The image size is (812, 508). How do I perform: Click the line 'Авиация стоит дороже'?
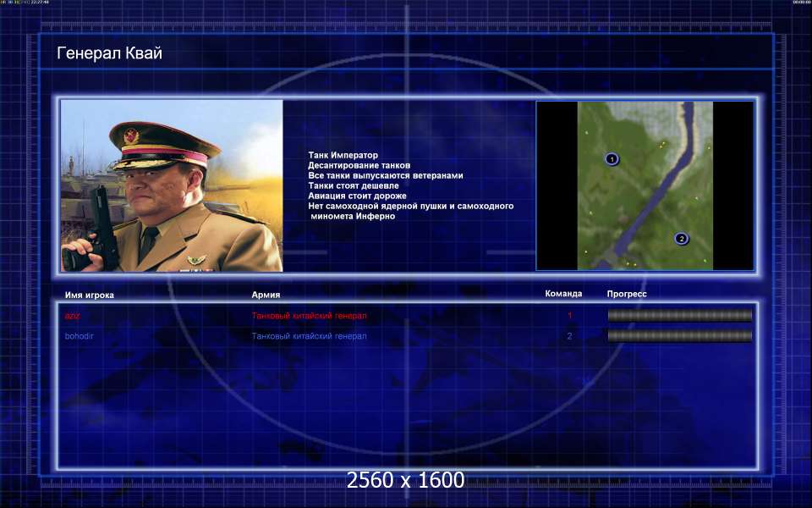coord(357,196)
